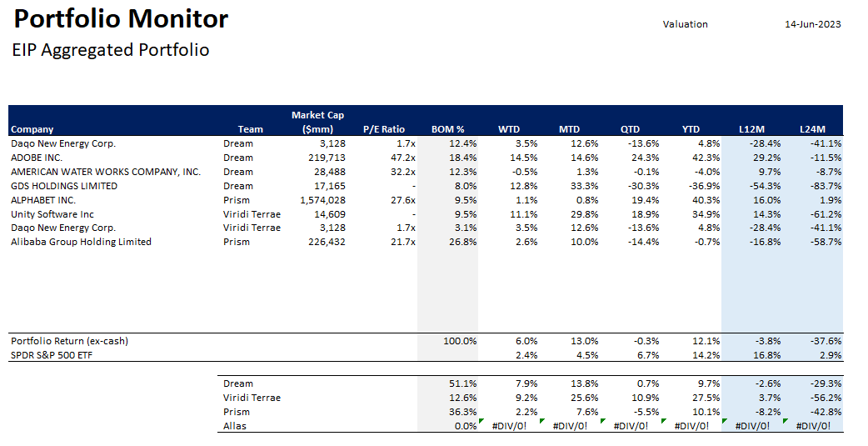Click AMERICAN WATER WORKS COMPANY, INC. cell
This screenshot has width=868, height=446.
click(106, 172)
